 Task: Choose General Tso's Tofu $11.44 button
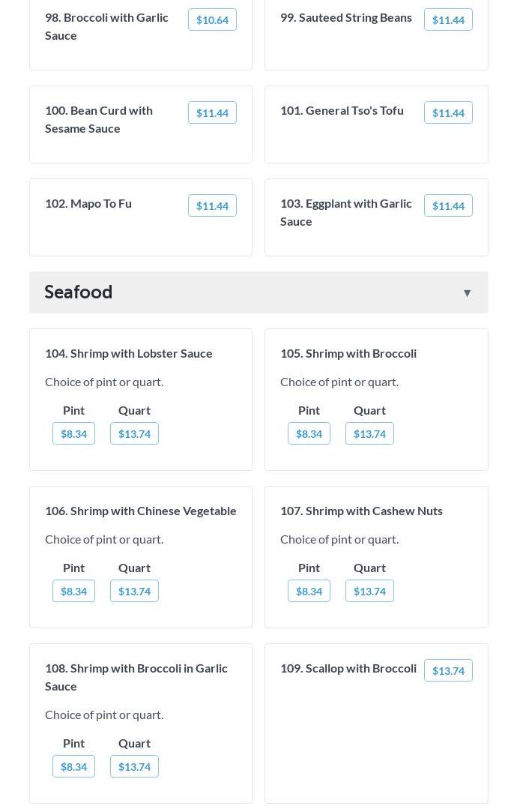click(448, 113)
